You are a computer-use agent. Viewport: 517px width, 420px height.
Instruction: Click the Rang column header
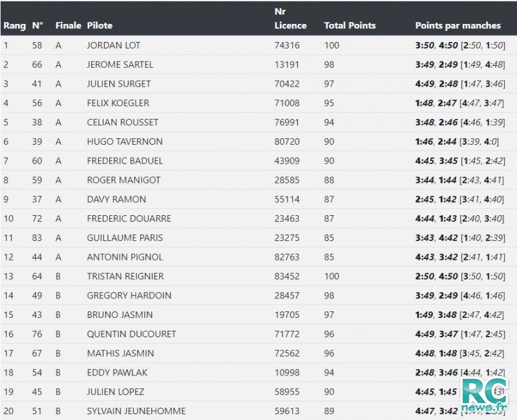[x=14, y=26]
